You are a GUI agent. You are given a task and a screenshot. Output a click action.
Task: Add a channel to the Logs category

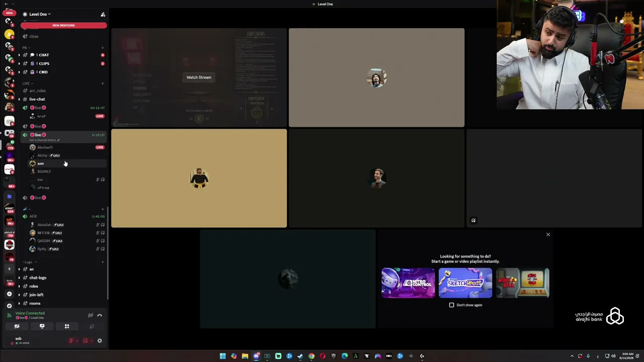point(103,262)
